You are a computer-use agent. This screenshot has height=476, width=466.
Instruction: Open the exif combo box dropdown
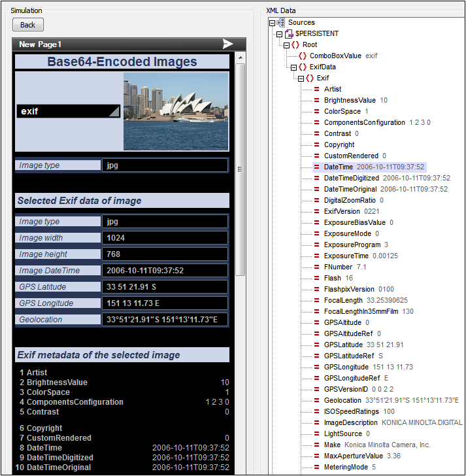pyautogui.click(x=114, y=111)
